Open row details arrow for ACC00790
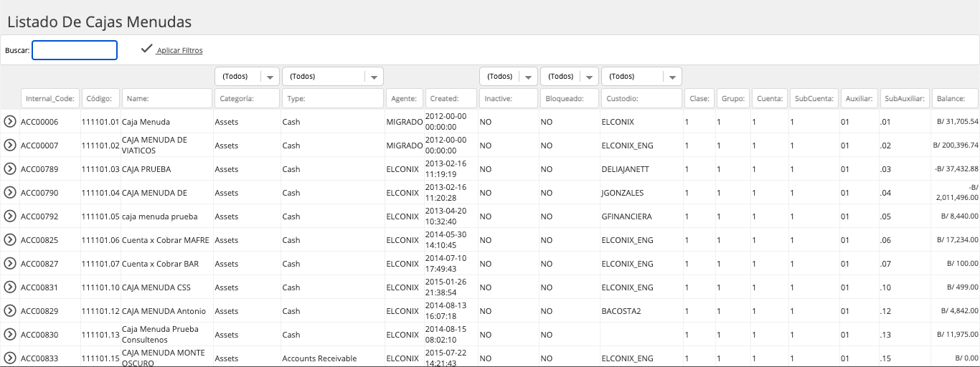980x367 pixels. click(10, 193)
